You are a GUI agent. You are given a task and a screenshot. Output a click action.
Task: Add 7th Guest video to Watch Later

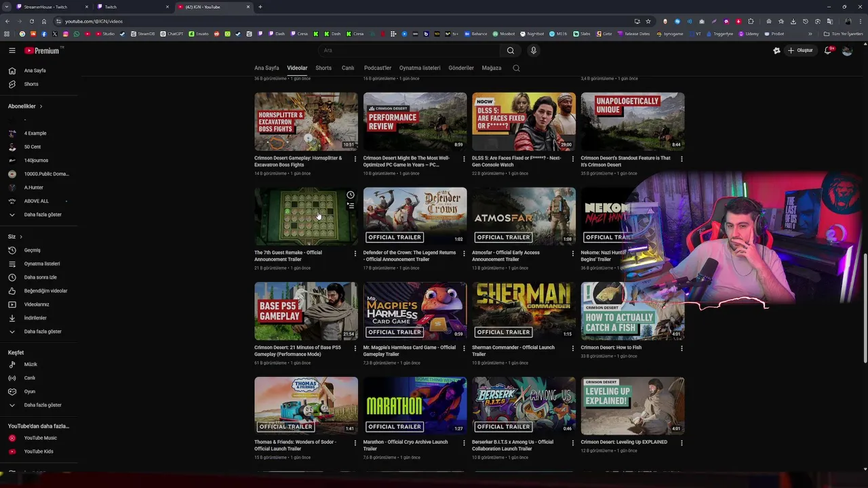[351, 195]
